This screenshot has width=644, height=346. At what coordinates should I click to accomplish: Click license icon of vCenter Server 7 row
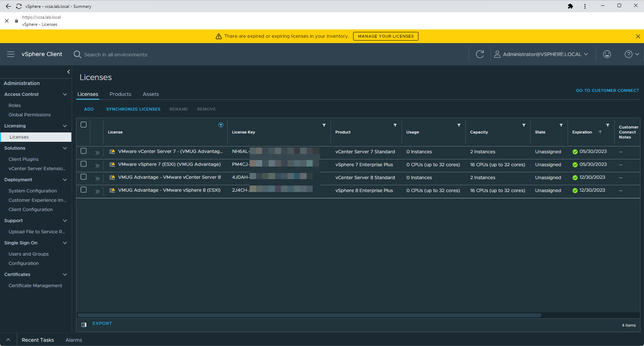click(112, 151)
